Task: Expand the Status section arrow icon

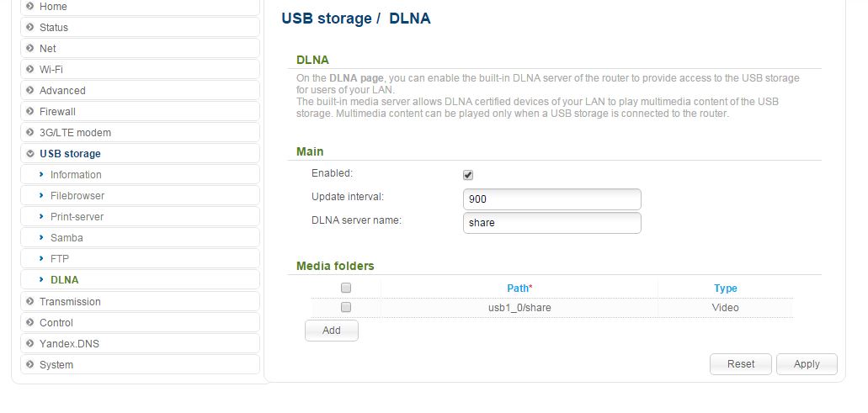Action: click(x=30, y=27)
